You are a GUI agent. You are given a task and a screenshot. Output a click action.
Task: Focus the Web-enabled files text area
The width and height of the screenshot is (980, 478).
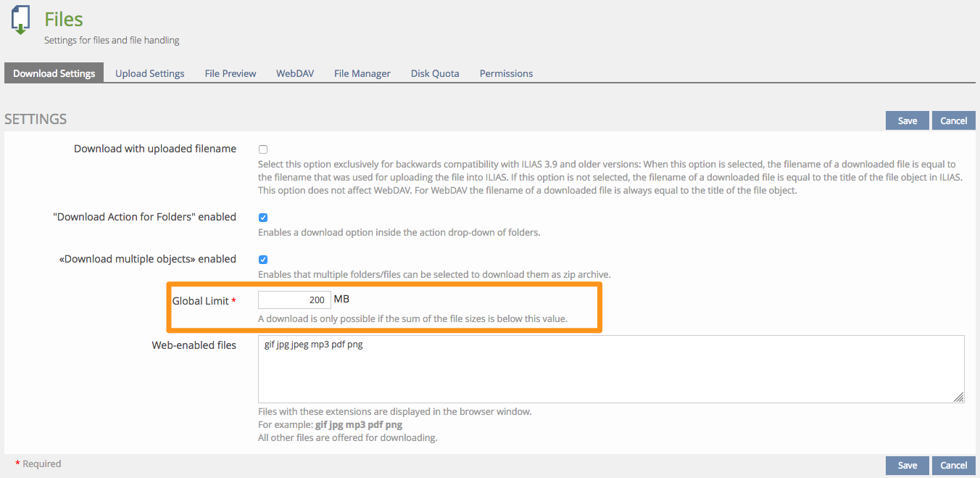pos(610,368)
